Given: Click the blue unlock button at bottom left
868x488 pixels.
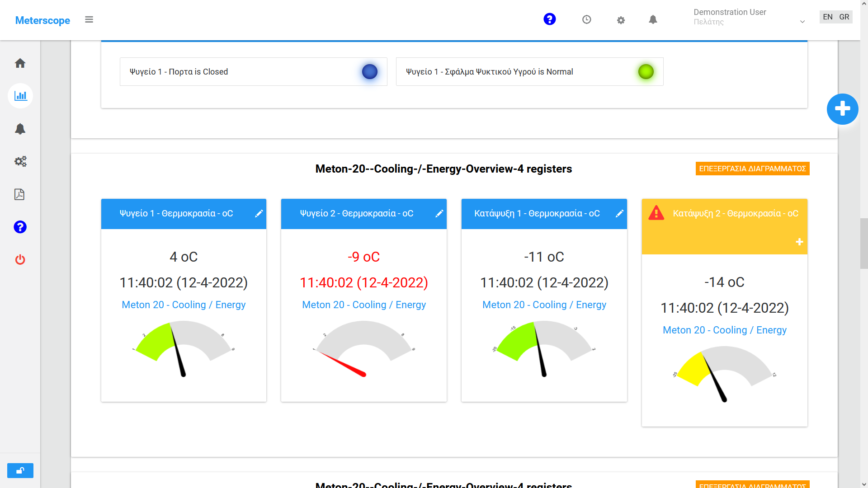Looking at the screenshot, I should 20,470.
